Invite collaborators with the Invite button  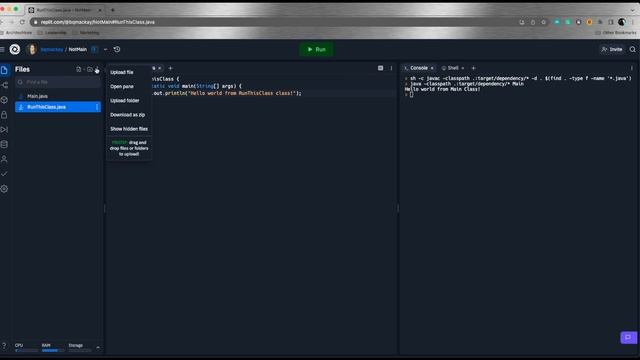[612, 49]
